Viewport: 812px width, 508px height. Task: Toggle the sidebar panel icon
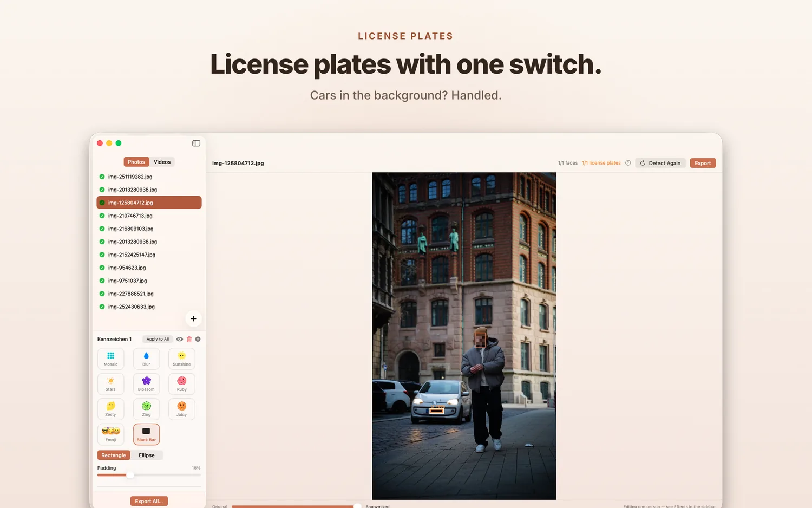pos(196,144)
